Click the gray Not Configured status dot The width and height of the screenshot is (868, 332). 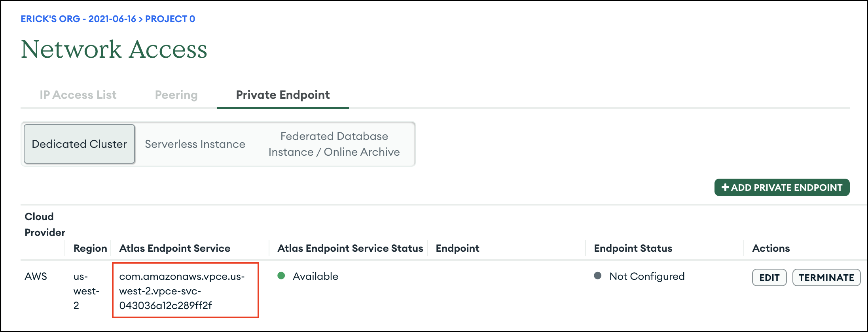click(598, 276)
